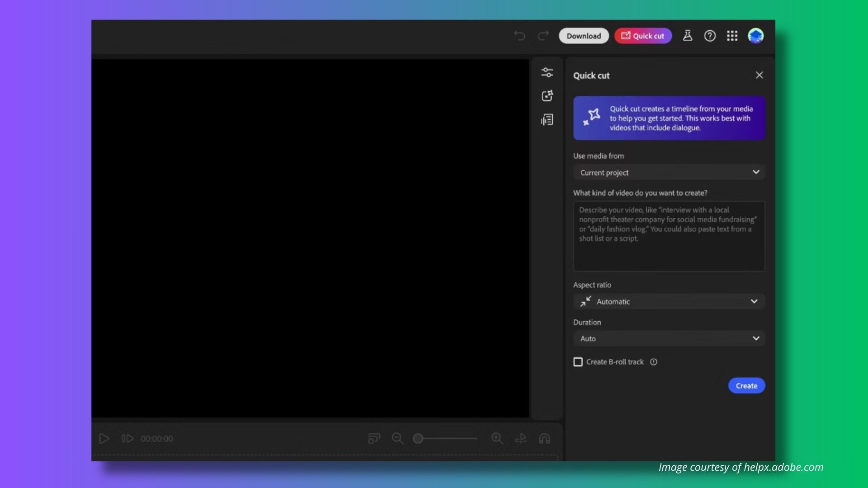Open the adjustments sliders panel icon
Viewport: 868px width, 488px height.
pyautogui.click(x=547, y=72)
